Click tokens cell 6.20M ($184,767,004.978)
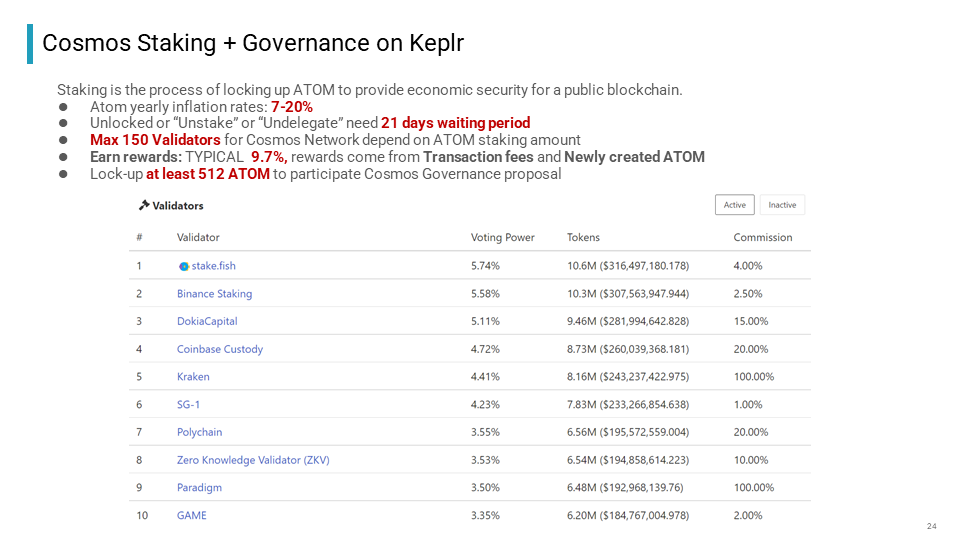The height and width of the screenshot is (540, 960). [x=628, y=516]
